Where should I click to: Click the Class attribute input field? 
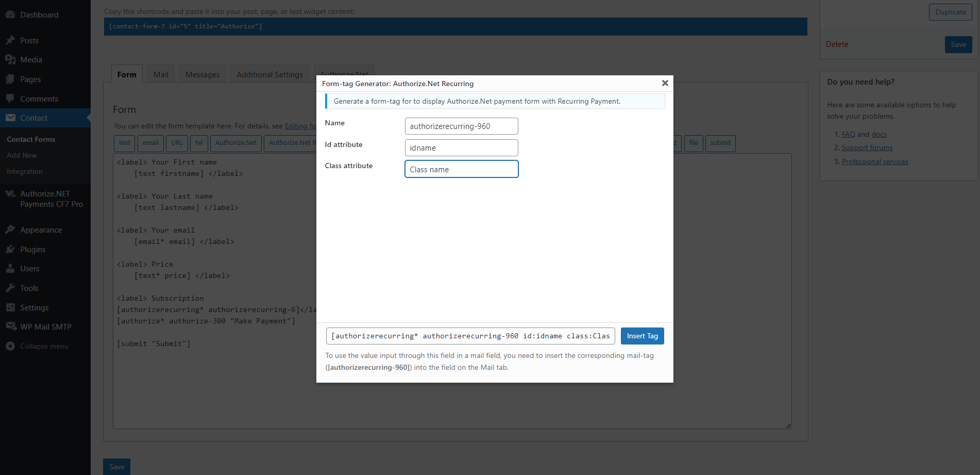coord(461,169)
